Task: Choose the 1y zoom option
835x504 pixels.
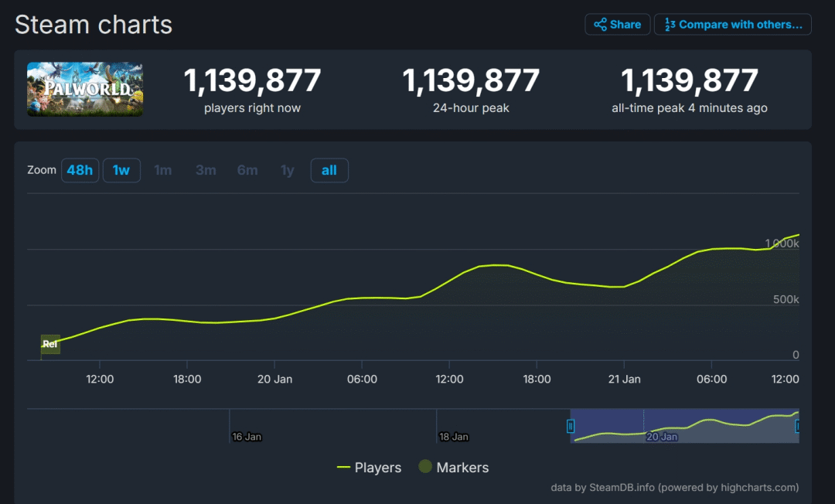Action: click(x=288, y=170)
